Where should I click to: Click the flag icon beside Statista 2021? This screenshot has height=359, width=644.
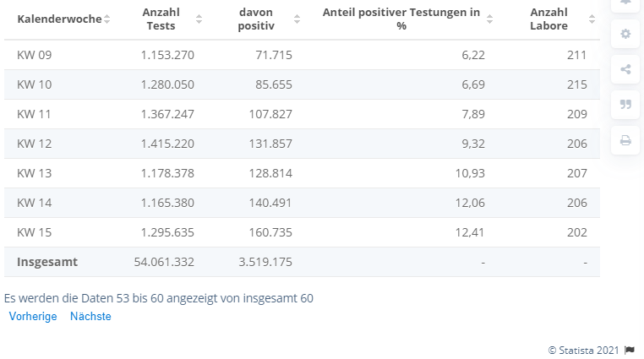tap(629, 350)
